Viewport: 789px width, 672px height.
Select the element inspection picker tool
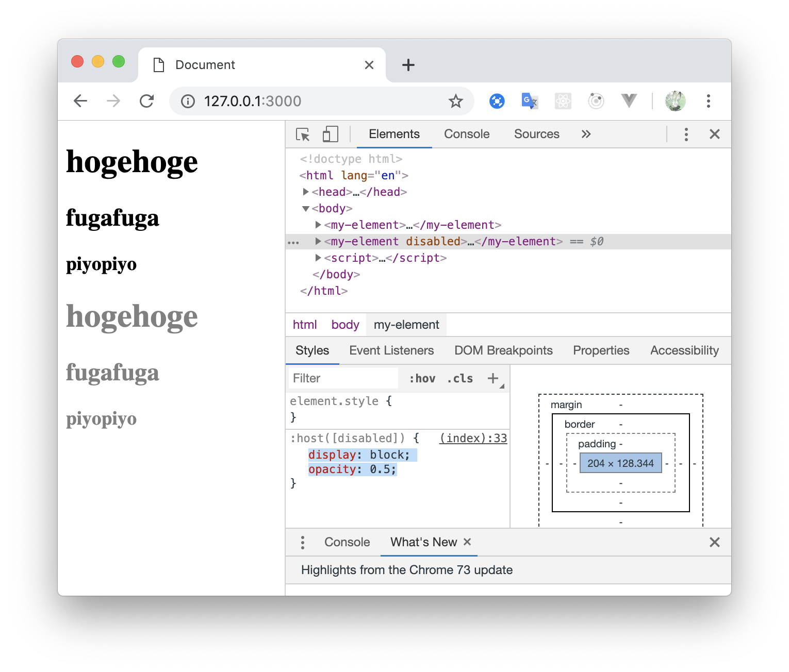pos(304,134)
